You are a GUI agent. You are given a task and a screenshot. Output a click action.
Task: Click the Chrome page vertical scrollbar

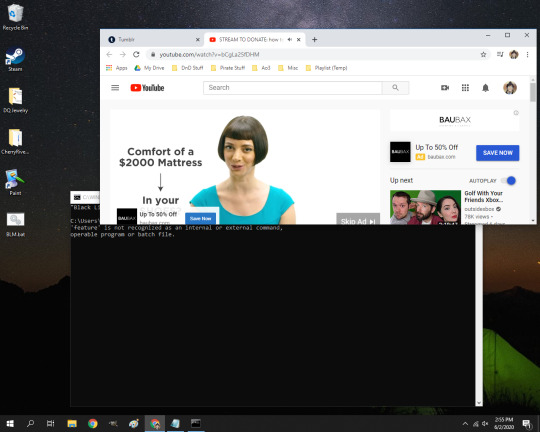[533, 92]
